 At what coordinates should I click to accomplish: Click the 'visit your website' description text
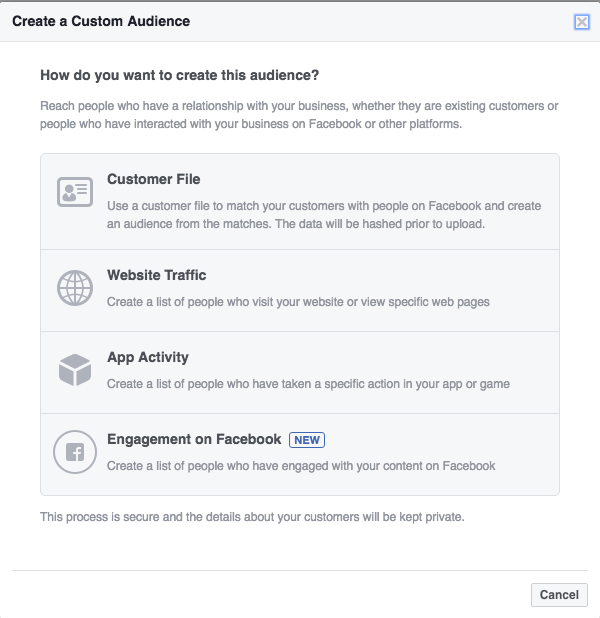click(298, 302)
